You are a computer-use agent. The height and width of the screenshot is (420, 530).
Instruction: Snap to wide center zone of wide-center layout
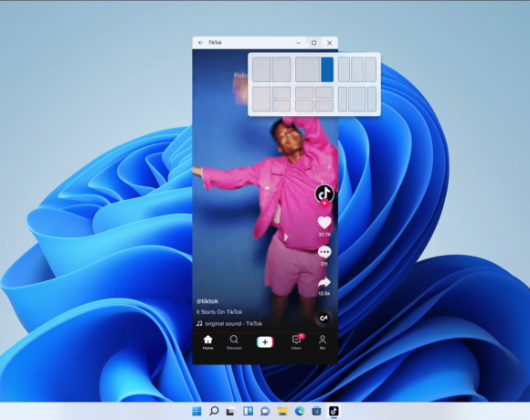coord(357,99)
